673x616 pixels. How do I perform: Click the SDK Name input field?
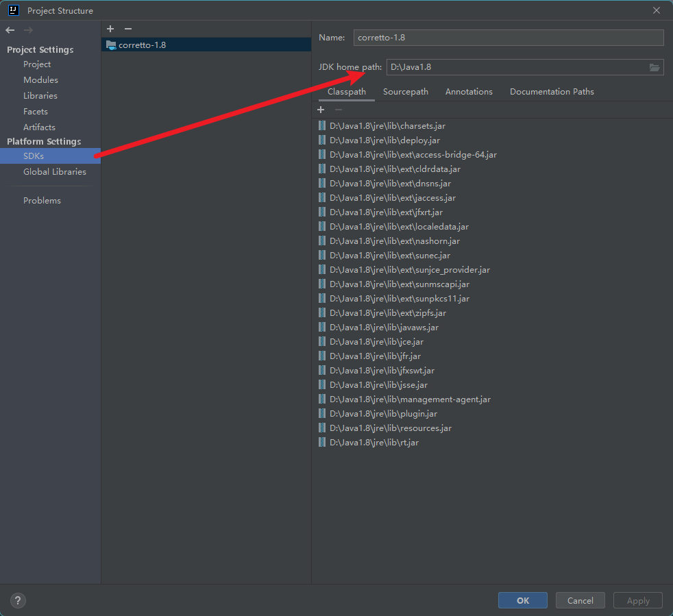pyautogui.click(x=509, y=38)
